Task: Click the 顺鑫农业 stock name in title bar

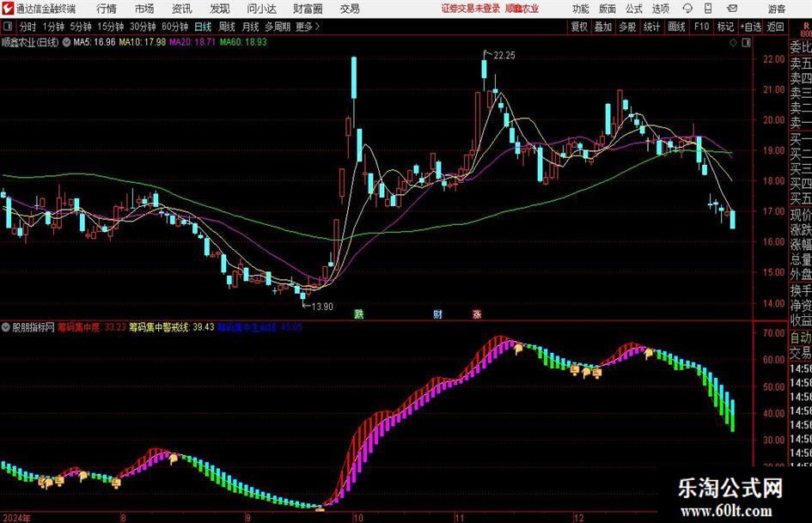Action: pyautogui.click(x=522, y=9)
